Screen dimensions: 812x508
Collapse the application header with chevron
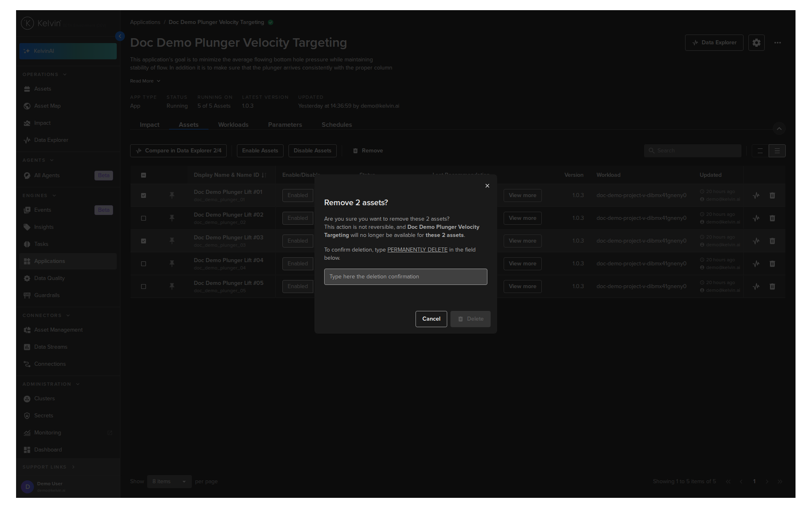click(x=779, y=128)
